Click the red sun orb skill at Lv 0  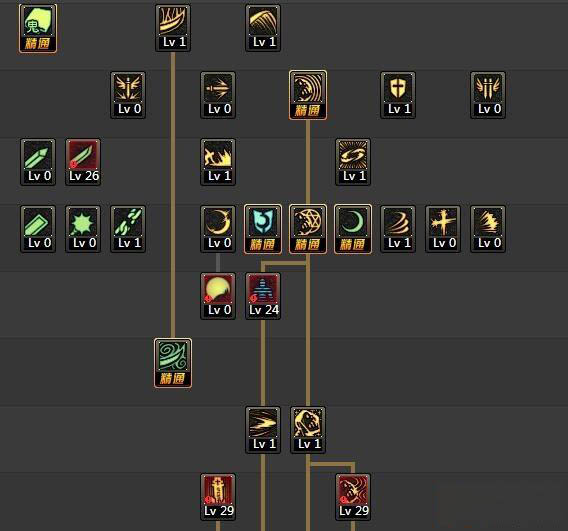pos(218,296)
